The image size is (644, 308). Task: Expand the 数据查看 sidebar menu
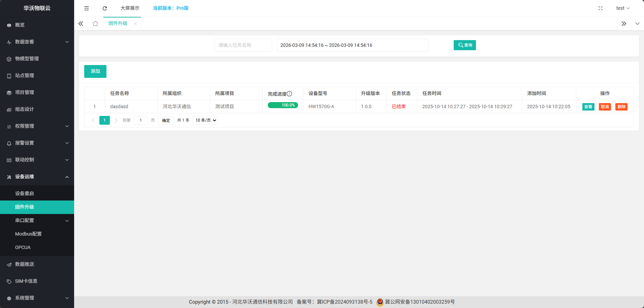point(37,42)
